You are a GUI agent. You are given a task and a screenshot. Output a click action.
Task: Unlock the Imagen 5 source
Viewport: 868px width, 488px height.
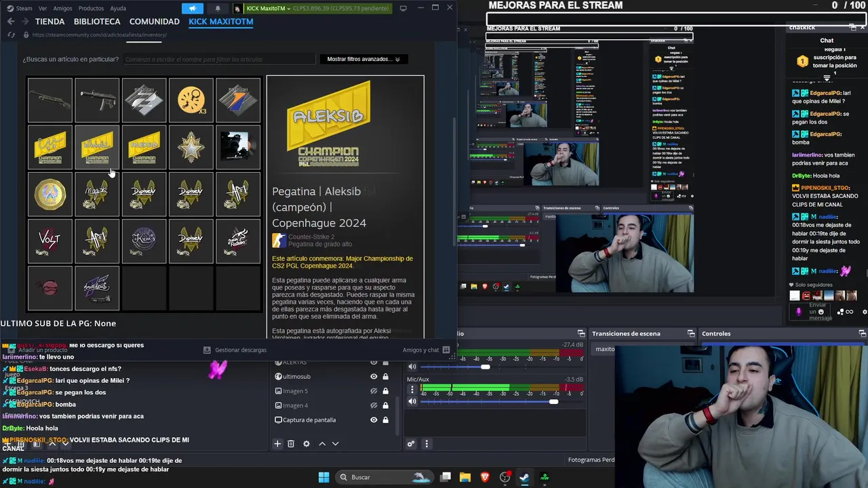[x=385, y=391]
